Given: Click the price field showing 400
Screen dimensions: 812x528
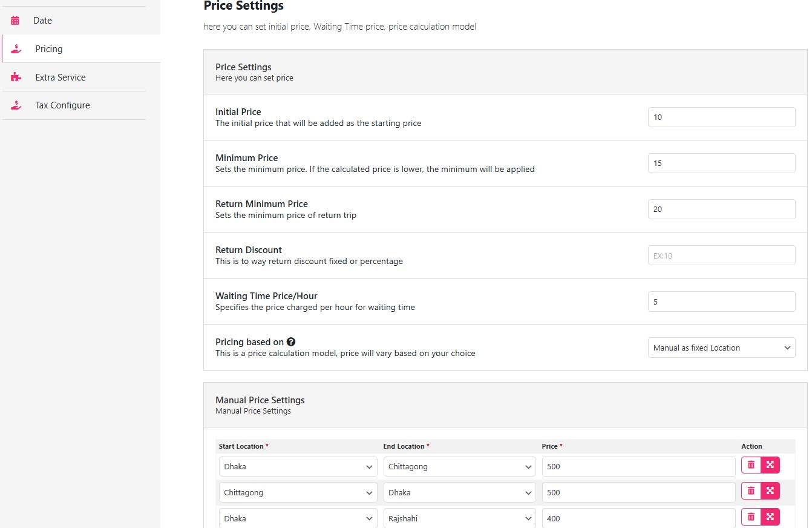Looking at the screenshot, I should (638, 518).
